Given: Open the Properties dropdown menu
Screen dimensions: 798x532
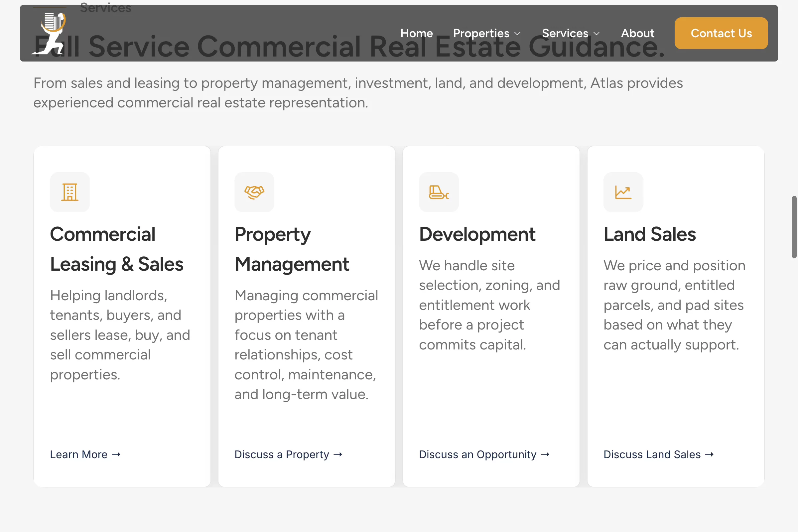Looking at the screenshot, I should [x=486, y=33].
